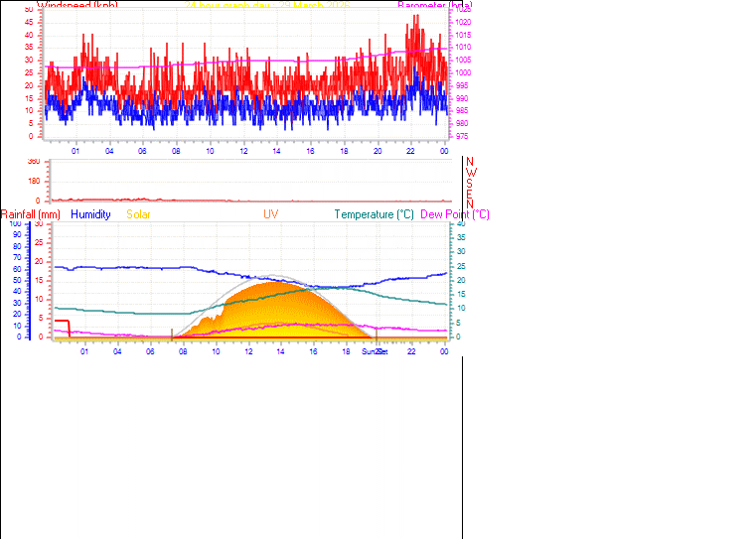Click the 180 wind direction axis value

[x=34, y=181]
